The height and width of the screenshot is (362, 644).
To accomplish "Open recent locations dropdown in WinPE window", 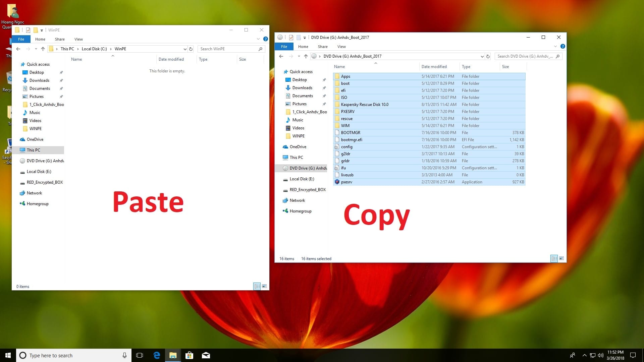I will 36,49.
